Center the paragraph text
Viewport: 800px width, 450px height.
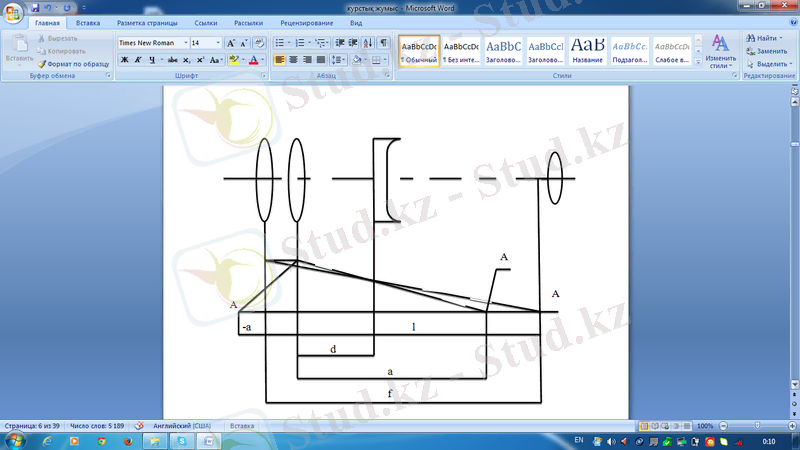pyautogui.click(x=293, y=60)
